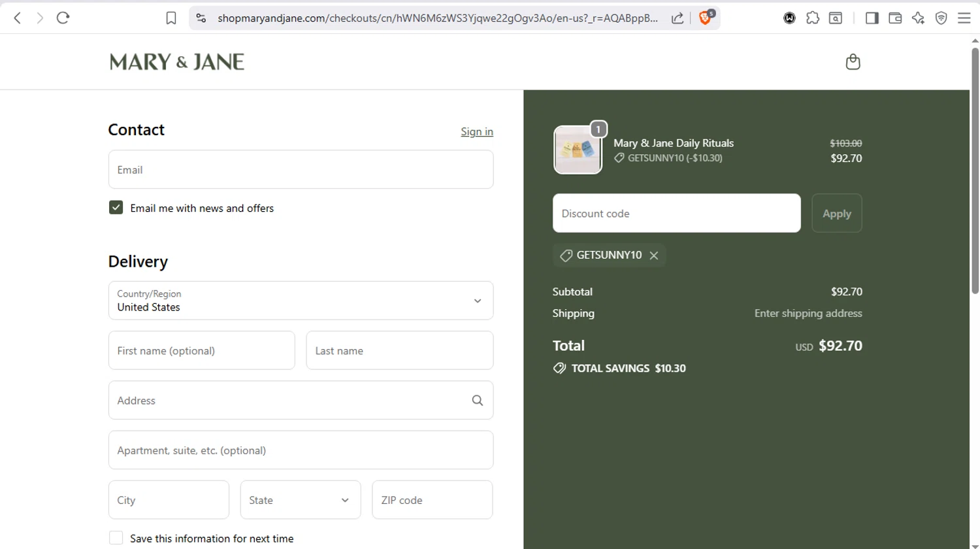
Task: Click the Enter shipping address text
Action: [x=808, y=313]
